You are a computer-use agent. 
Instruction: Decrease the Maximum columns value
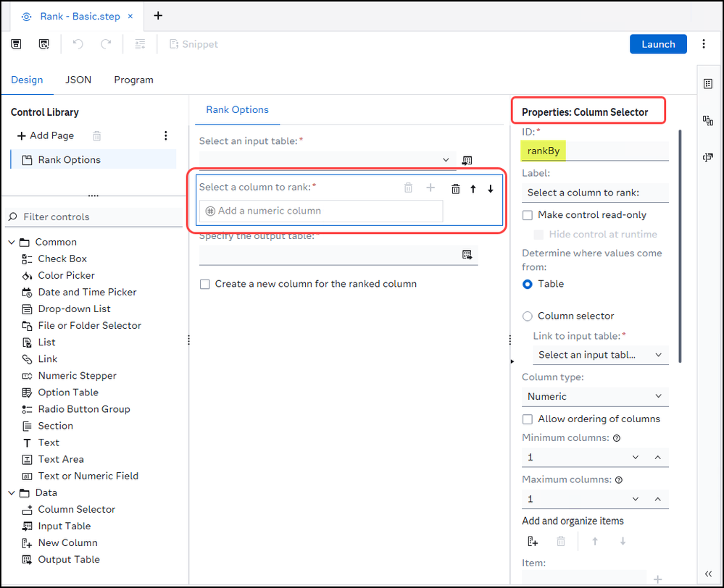point(636,499)
